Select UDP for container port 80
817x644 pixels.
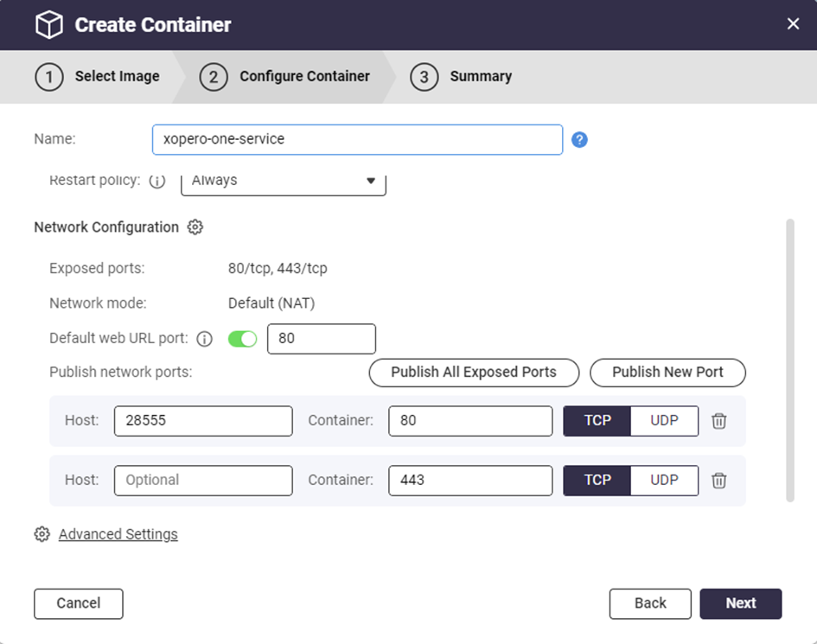click(x=664, y=421)
